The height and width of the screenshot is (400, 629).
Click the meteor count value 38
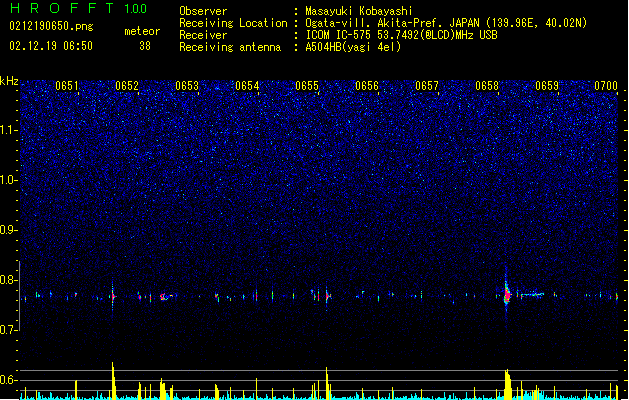pos(145,46)
